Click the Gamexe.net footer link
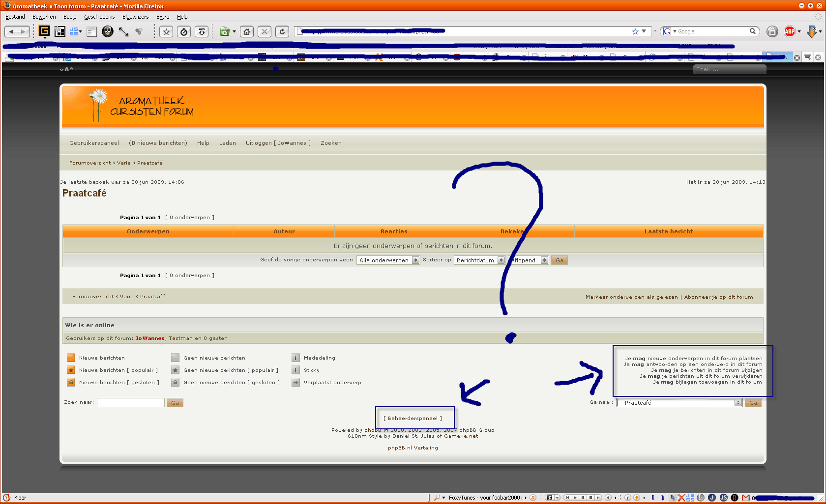 [461, 436]
